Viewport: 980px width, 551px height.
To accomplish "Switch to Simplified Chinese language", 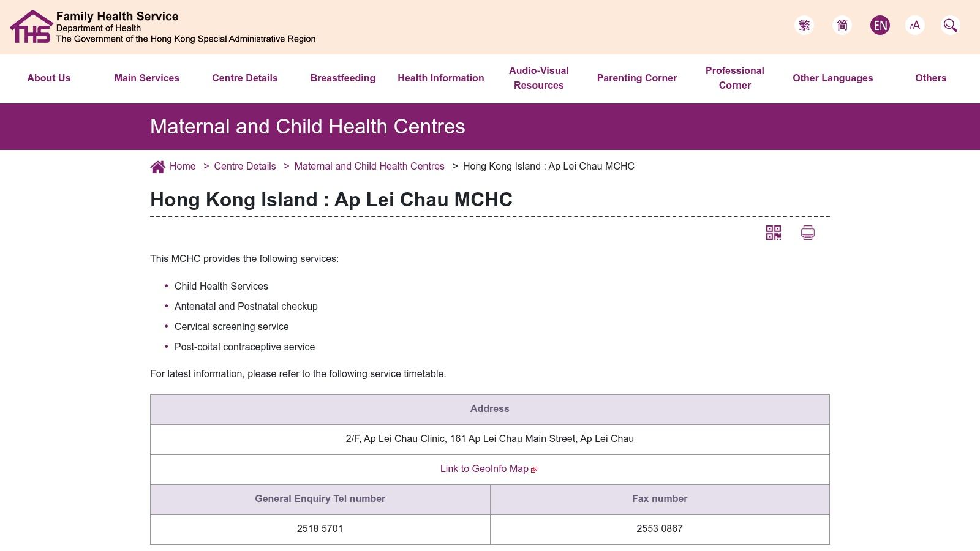I will pyautogui.click(x=842, y=25).
